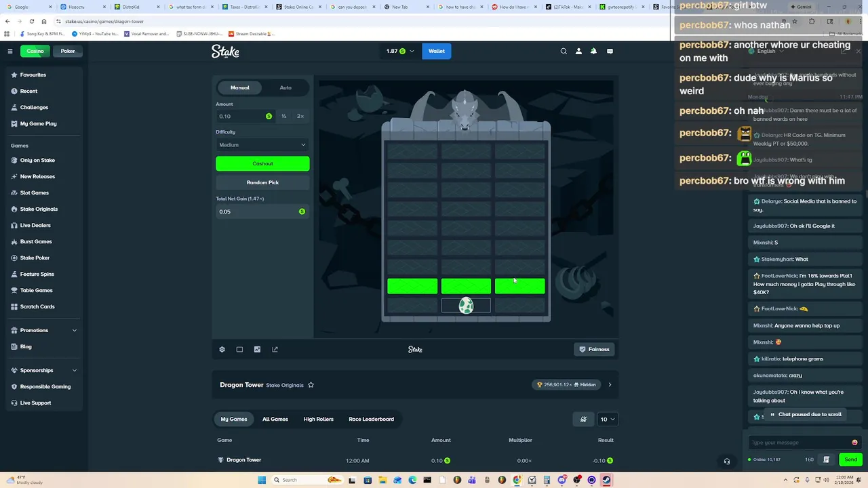Switch to Poker section
This screenshot has height=488, width=868.
click(x=68, y=51)
